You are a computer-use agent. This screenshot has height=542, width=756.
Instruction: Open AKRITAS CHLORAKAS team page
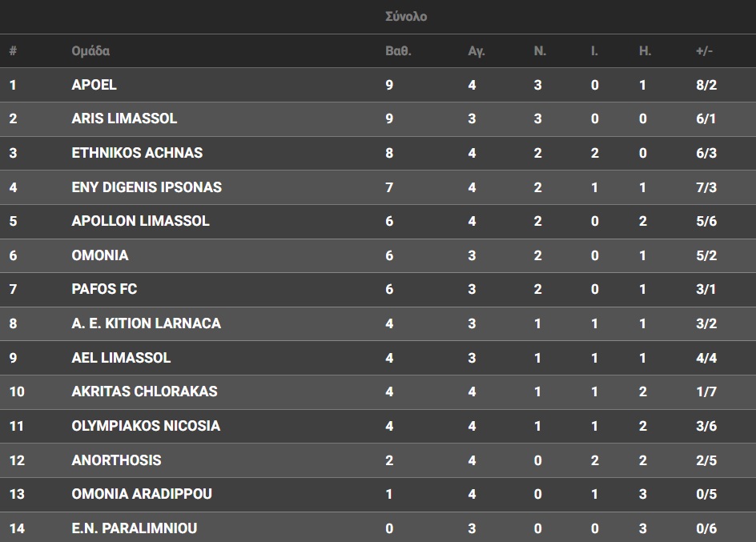click(x=144, y=391)
